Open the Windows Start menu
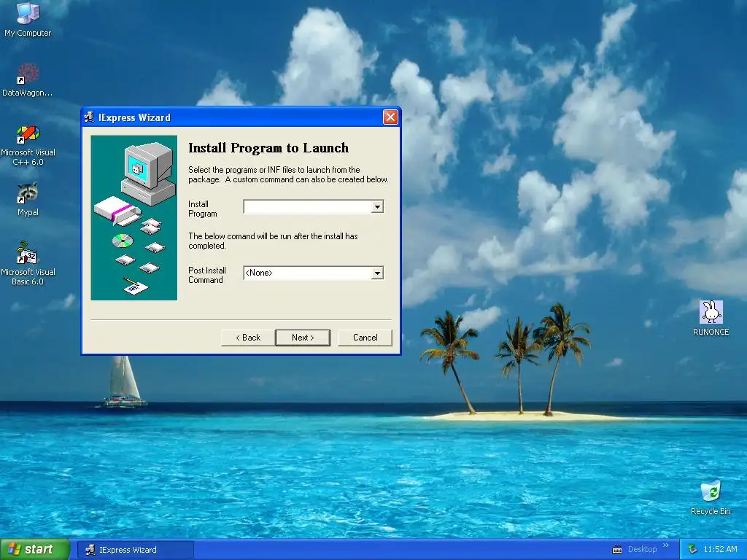The width and height of the screenshot is (747, 560). (x=34, y=550)
